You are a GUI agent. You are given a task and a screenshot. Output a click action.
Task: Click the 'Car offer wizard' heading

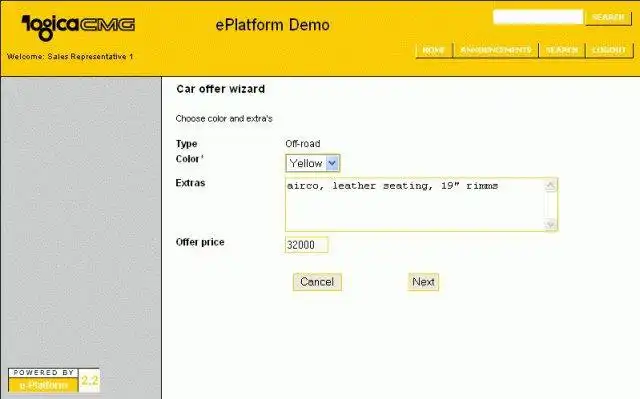coord(220,89)
